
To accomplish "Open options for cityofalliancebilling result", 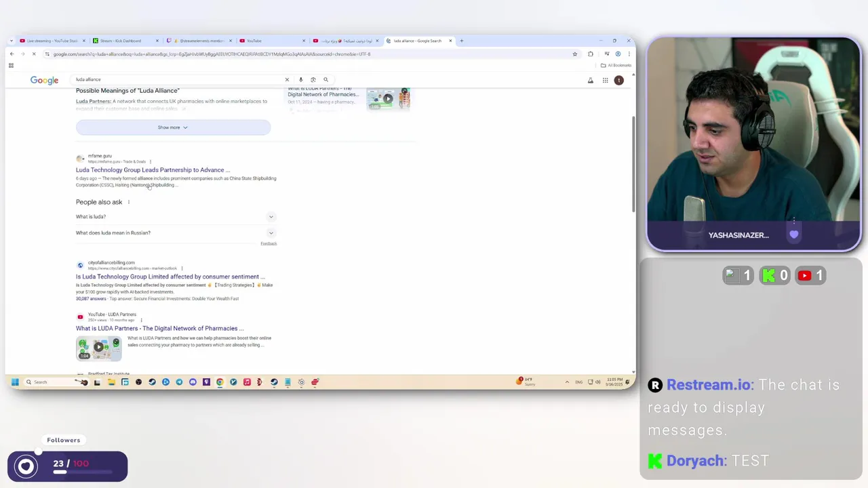I will 182,268.
